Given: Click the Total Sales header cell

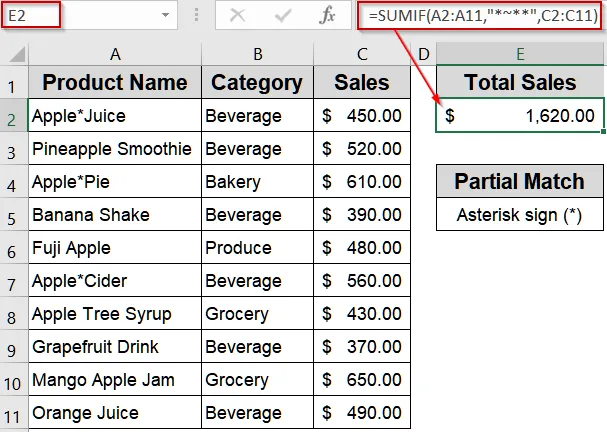Looking at the screenshot, I should (520, 82).
